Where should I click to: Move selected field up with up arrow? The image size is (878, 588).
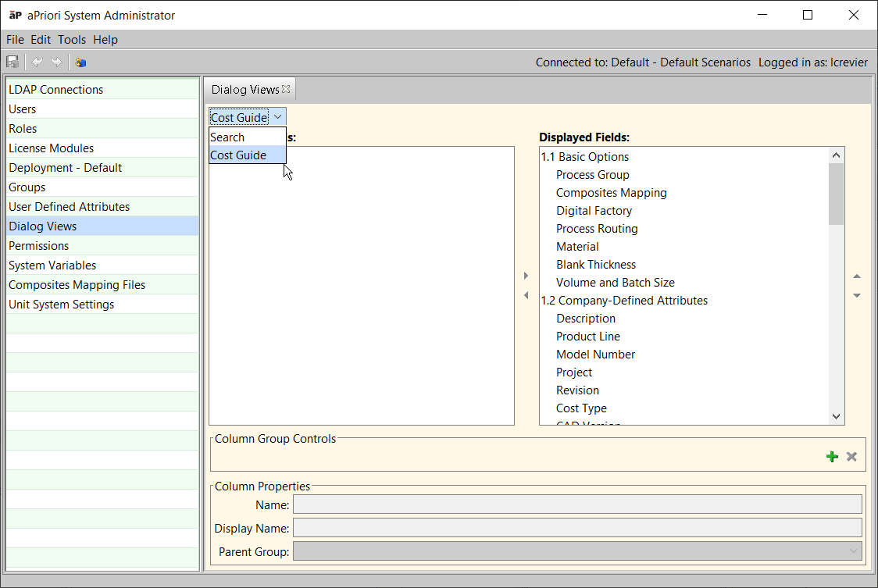click(857, 276)
